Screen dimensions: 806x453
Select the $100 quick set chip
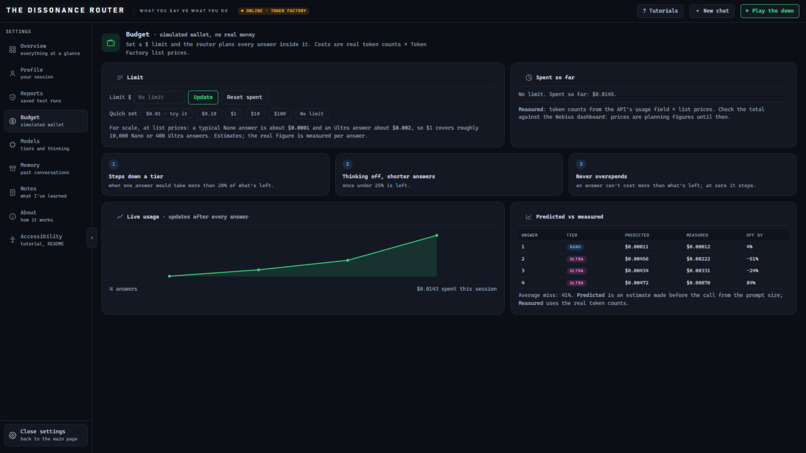click(280, 114)
